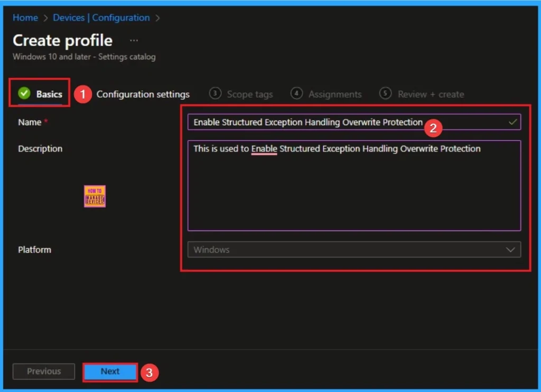Open the Home breadcrumb link

pos(25,17)
